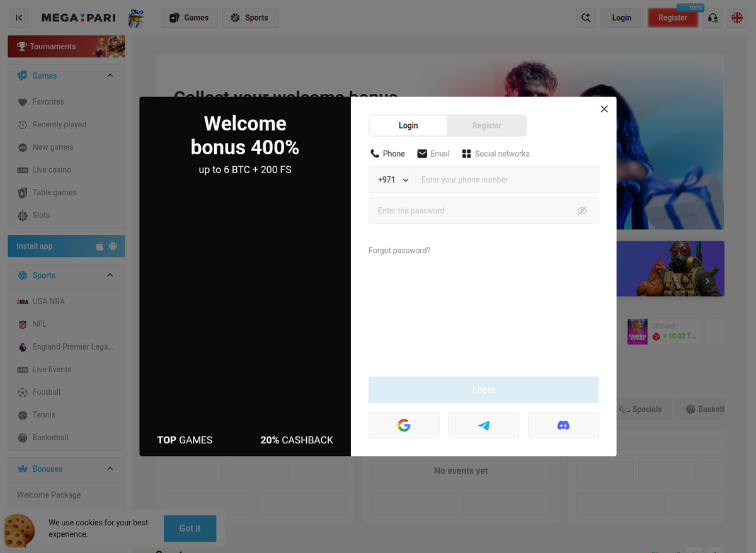Click the blue Login submit button

[x=483, y=390]
